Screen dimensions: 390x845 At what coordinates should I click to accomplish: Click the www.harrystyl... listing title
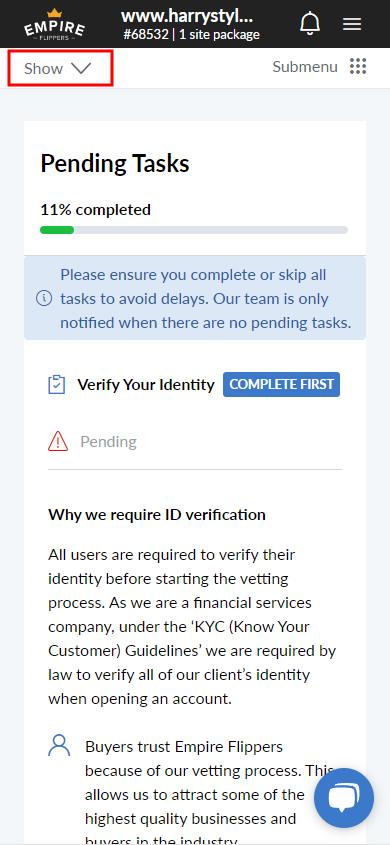tap(187, 16)
